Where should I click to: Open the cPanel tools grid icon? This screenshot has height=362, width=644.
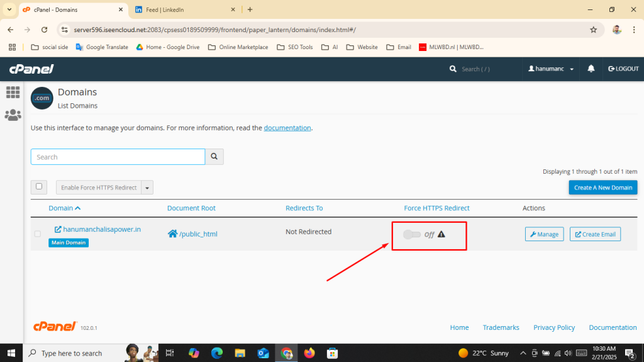(x=13, y=92)
